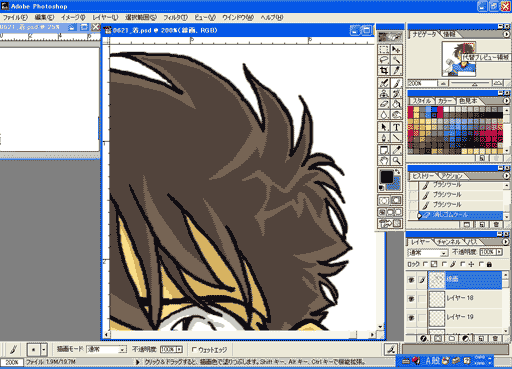Select the Zoom magnifier tool
Image resolution: width=512 pixels, height=369 pixels.
click(396, 160)
